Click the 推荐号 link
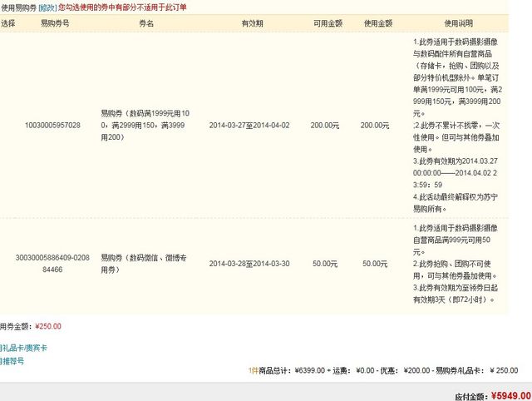This screenshot has width=532, height=401. [x=13, y=361]
